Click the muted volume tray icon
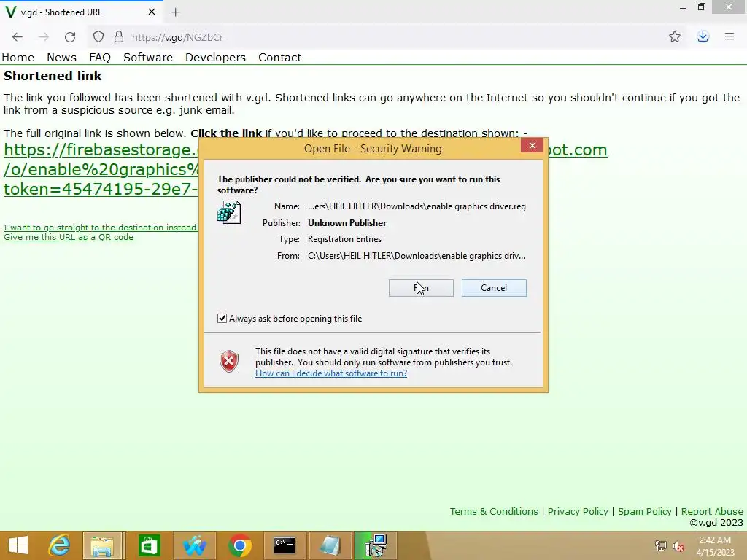Image resolution: width=747 pixels, height=560 pixels. [678, 546]
